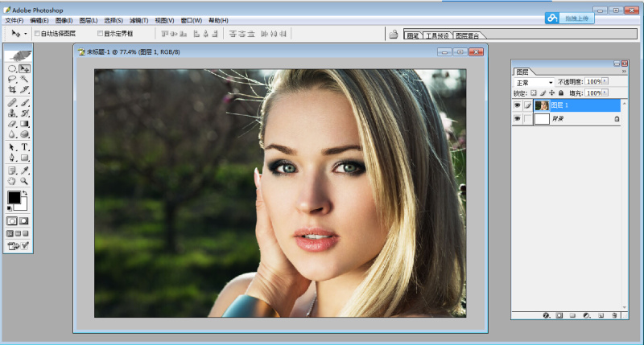Click delete layer trash icon
Screen dimensions: 644x345
[x=614, y=315]
